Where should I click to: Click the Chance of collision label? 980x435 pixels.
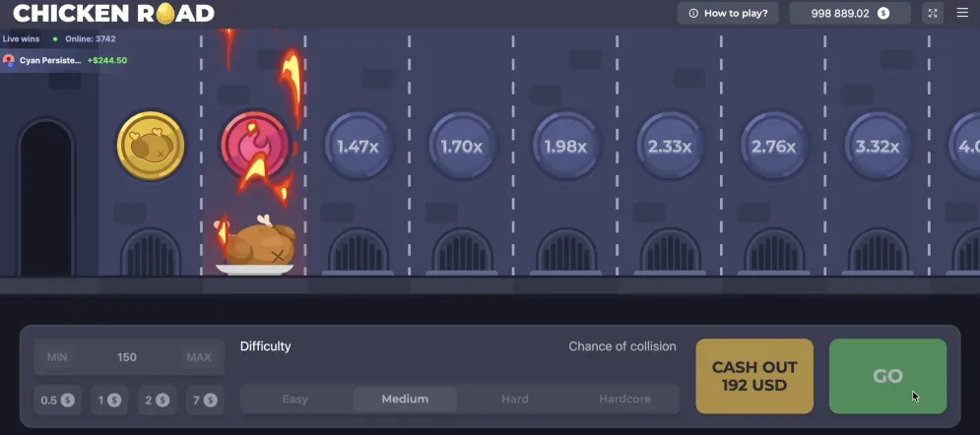pos(621,346)
